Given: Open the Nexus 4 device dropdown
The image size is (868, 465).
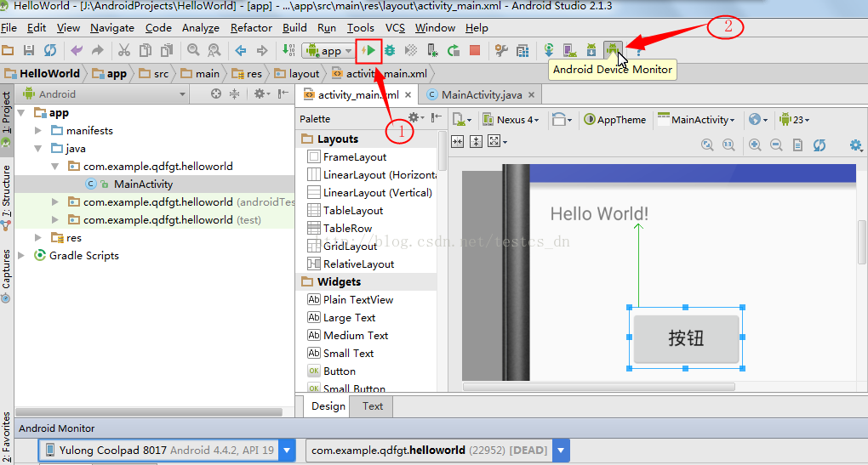Looking at the screenshot, I should [x=511, y=119].
